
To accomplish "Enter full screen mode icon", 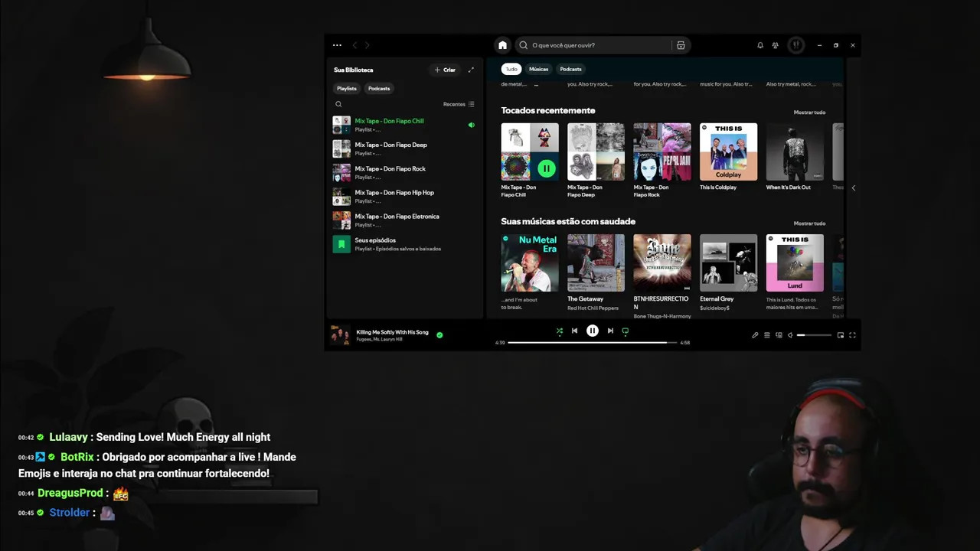I will click(x=852, y=334).
